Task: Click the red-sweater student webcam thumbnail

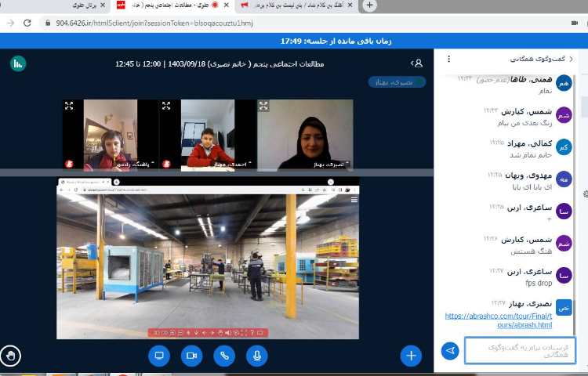Action: (208, 135)
